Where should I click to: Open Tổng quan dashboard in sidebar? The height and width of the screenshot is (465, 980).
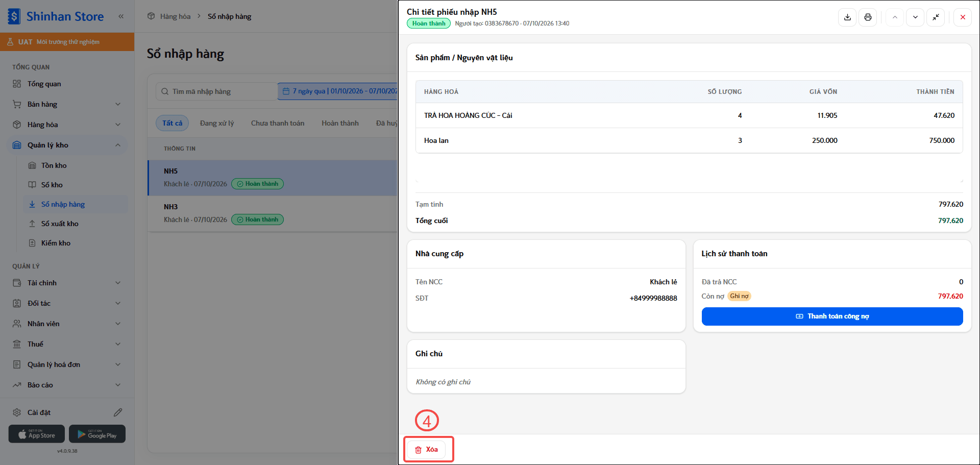tap(67, 84)
